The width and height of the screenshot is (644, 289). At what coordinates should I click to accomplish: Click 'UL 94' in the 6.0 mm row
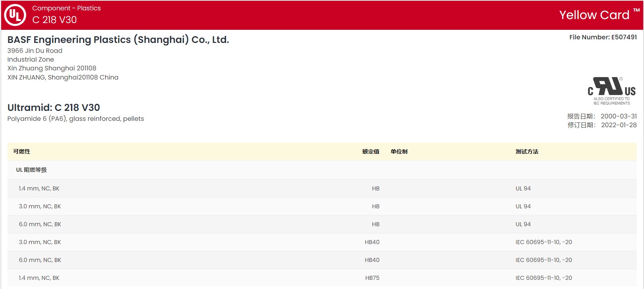pos(523,224)
